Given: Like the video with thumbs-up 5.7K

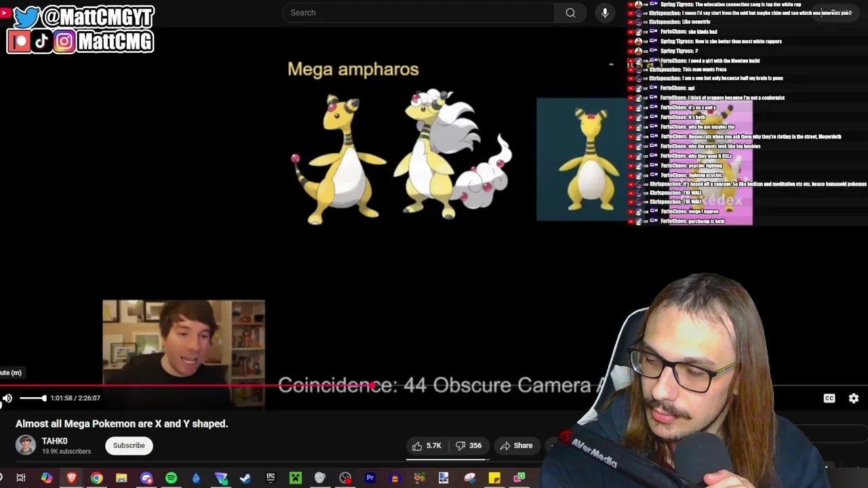Looking at the screenshot, I should 427,445.
